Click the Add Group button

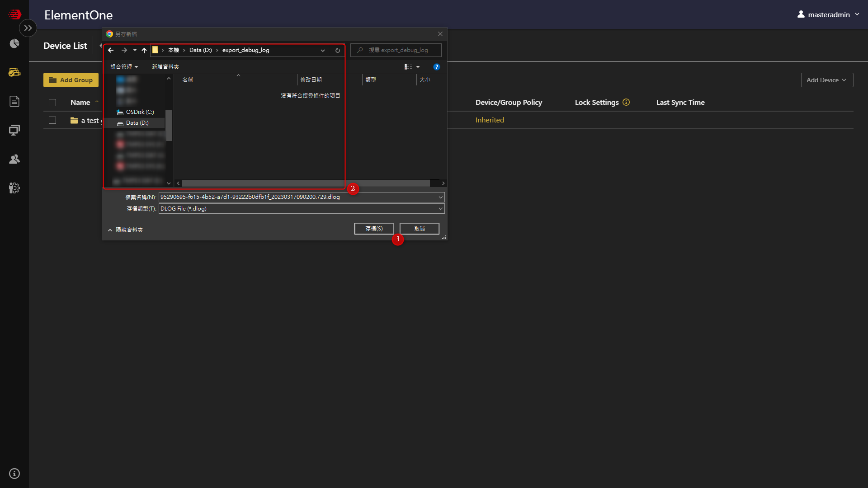click(x=71, y=80)
